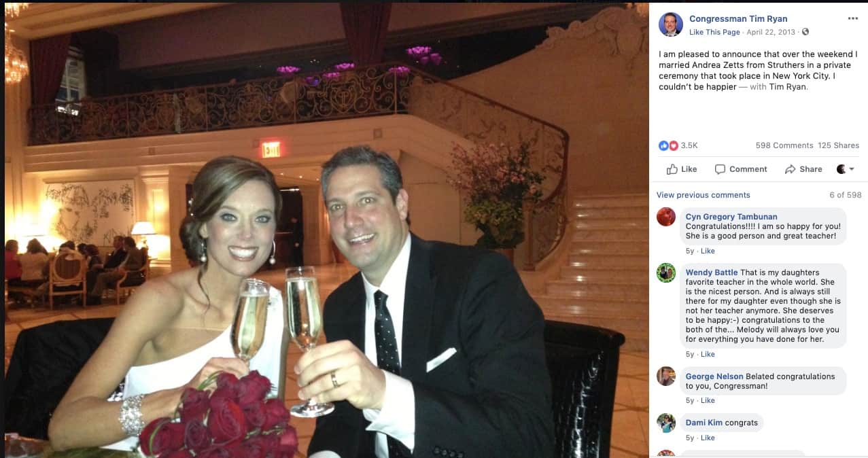Open the Share options
Viewport: 868px width, 458px height.
tap(803, 169)
